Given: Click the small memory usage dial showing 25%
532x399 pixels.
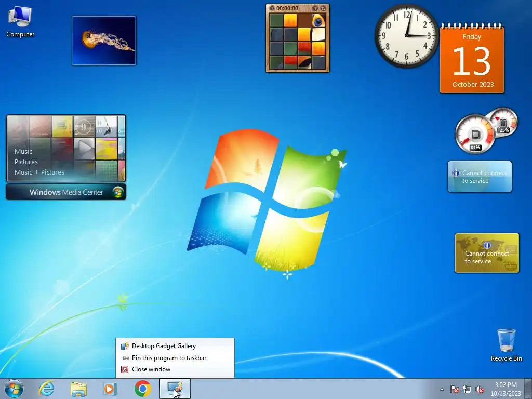Looking at the screenshot, I should 504,122.
